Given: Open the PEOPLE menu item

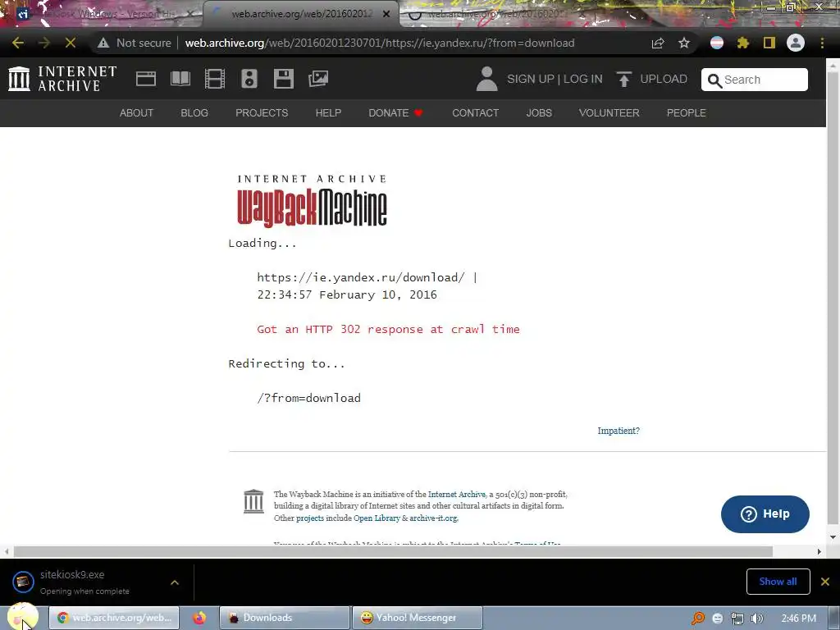Looking at the screenshot, I should point(686,113).
